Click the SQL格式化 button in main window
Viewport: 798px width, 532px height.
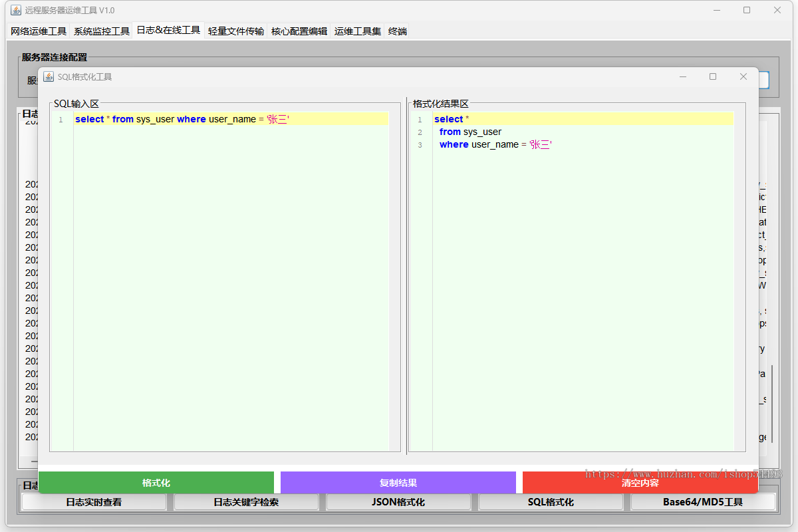(551, 502)
